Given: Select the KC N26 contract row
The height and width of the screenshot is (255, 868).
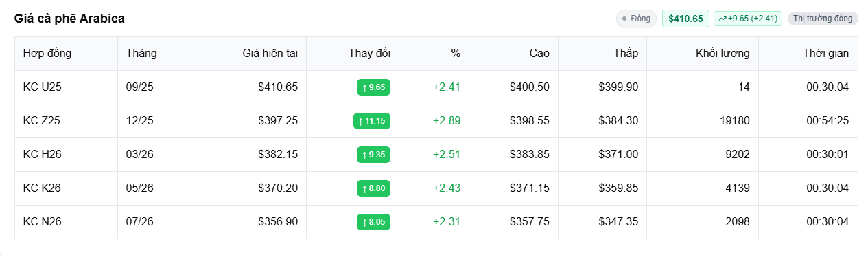Looking at the screenshot, I should [x=436, y=222].
